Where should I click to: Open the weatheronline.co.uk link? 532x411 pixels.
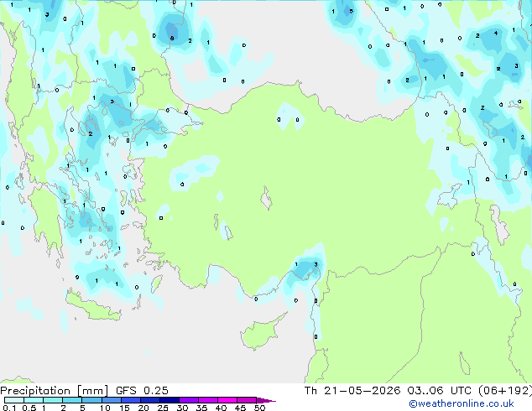pyautogui.click(x=462, y=403)
